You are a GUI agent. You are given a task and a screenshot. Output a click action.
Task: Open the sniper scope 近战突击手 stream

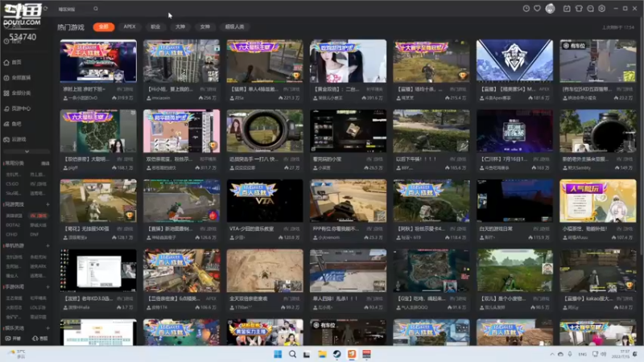click(x=265, y=131)
